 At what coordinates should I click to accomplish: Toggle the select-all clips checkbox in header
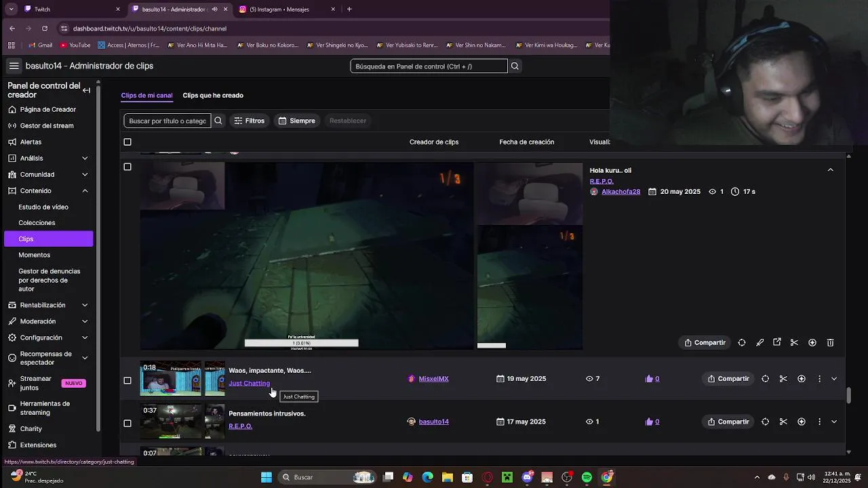(x=127, y=142)
